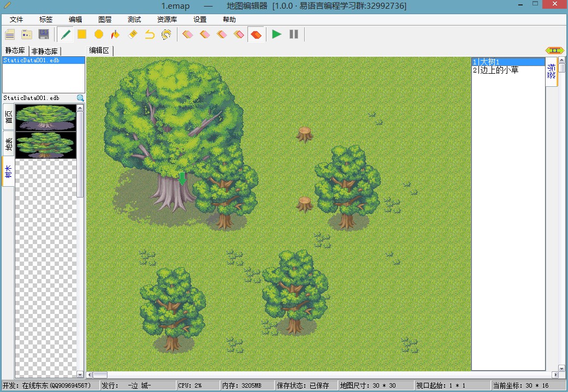
Task: Open the 资源库 menu
Action: click(167, 20)
